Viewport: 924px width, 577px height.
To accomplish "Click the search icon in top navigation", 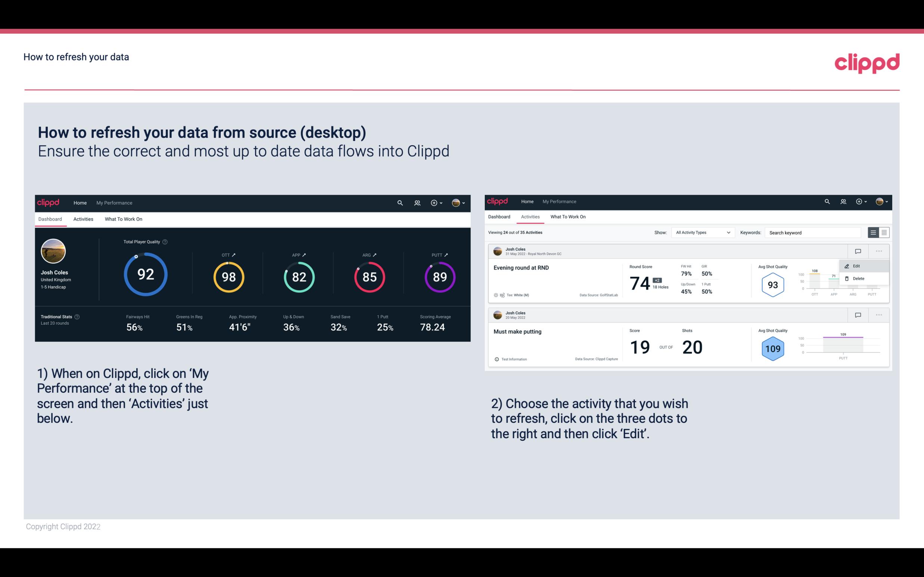I will coord(400,202).
